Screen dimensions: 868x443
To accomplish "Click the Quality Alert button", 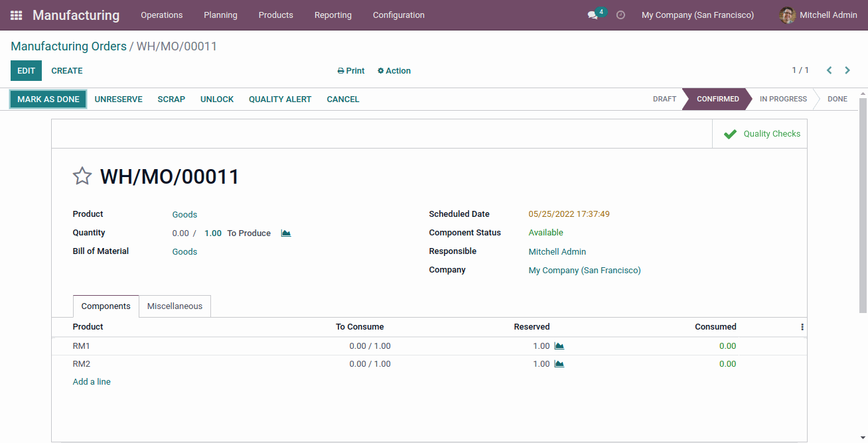I will coord(280,99).
